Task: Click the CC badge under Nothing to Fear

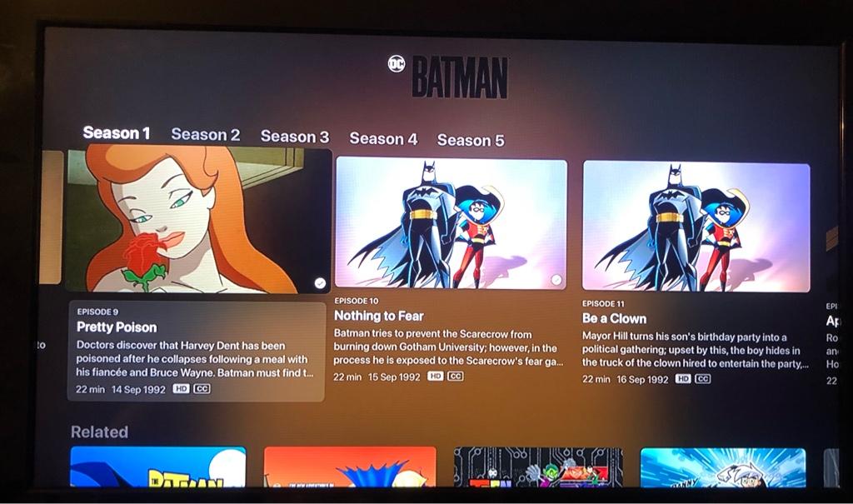Action: pyautogui.click(x=456, y=376)
